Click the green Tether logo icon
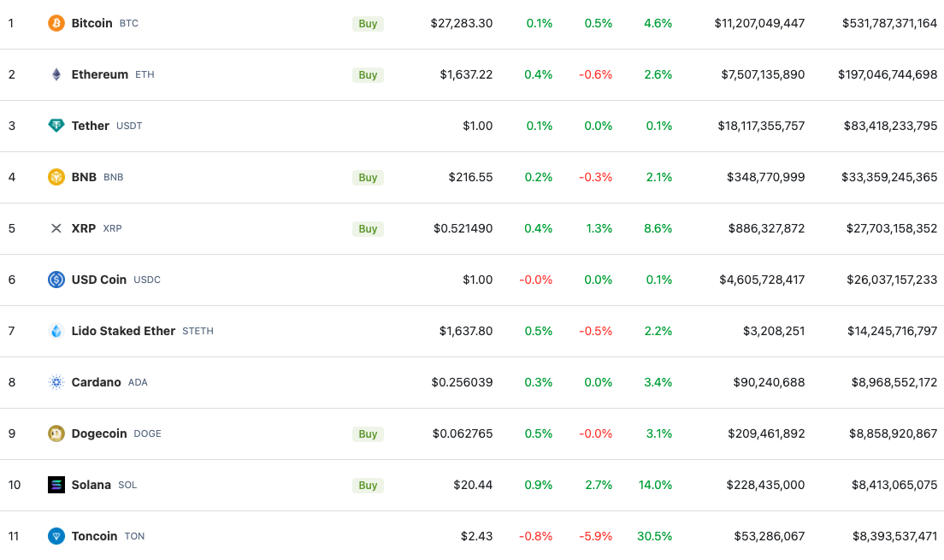This screenshot has width=944, height=560. pyautogui.click(x=56, y=126)
